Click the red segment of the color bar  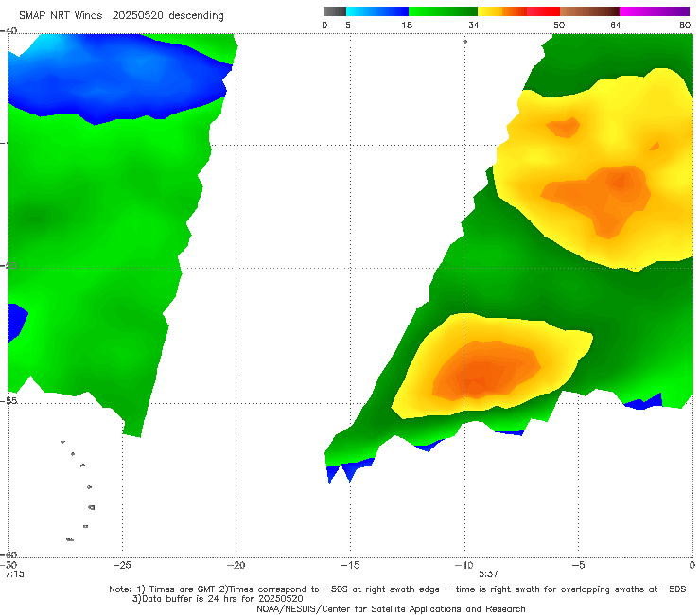543,11
